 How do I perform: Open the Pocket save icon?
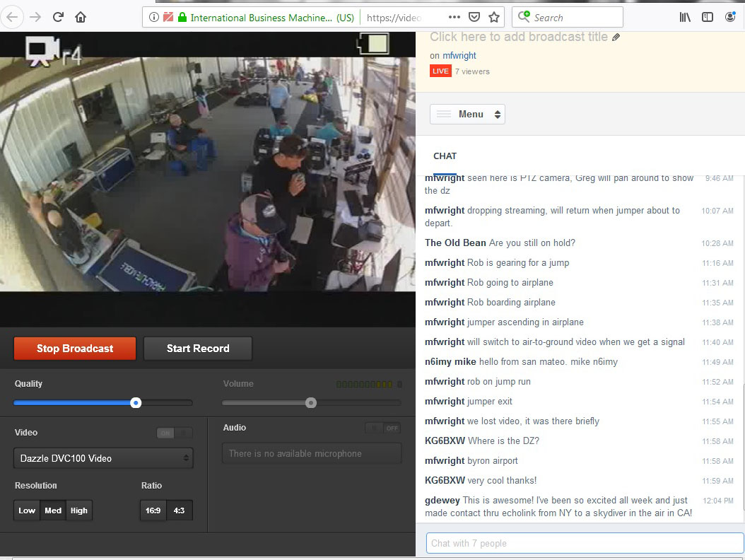[475, 17]
